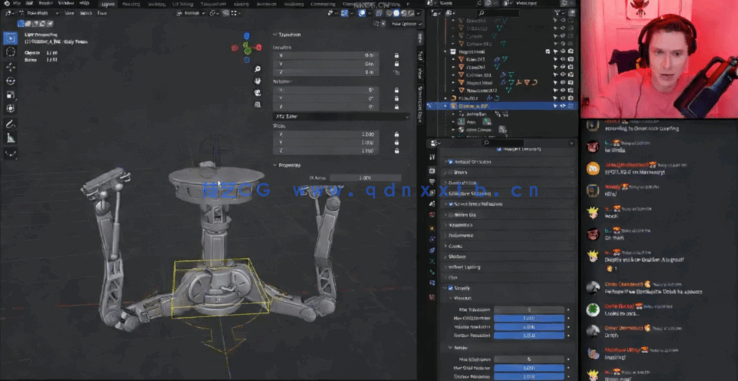Open the Scene properties tab icon
This screenshot has height=381, width=738.
point(432,203)
